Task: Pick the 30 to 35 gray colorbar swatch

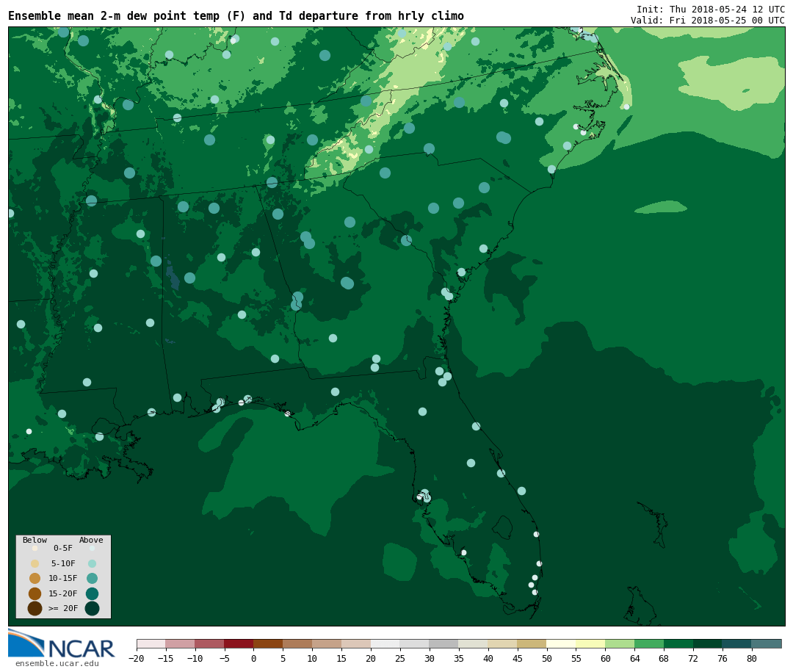Action: coord(444,643)
